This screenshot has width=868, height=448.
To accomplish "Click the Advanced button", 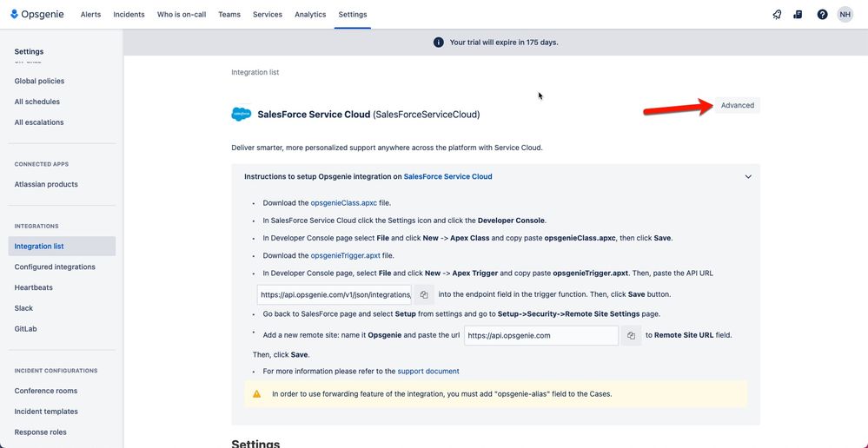I will (738, 105).
